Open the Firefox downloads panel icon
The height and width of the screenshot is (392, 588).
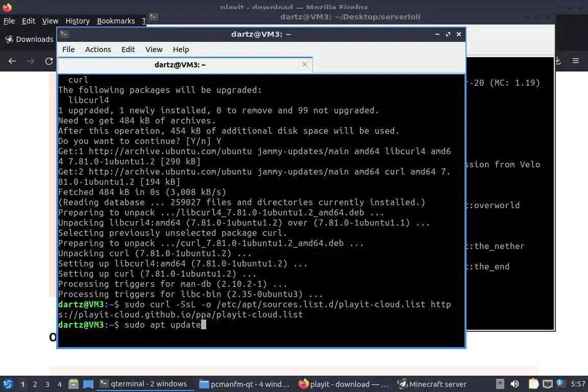tap(558, 61)
